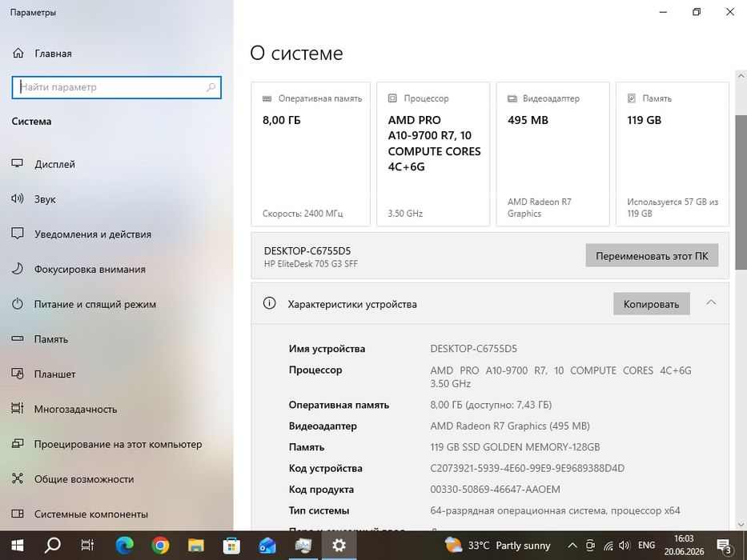Click the vertical scrollbar thumb
The width and height of the screenshot is (747, 560).
coord(741,192)
